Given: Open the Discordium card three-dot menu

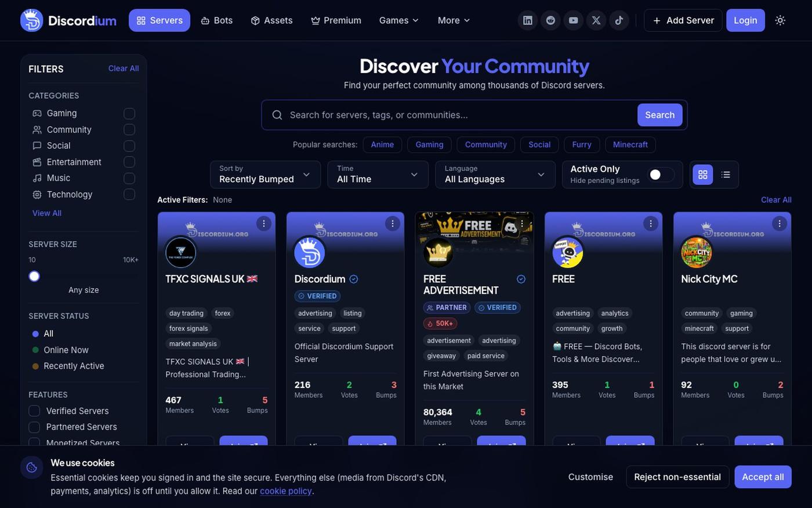Looking at the screenshot, I should coord(393,224).
